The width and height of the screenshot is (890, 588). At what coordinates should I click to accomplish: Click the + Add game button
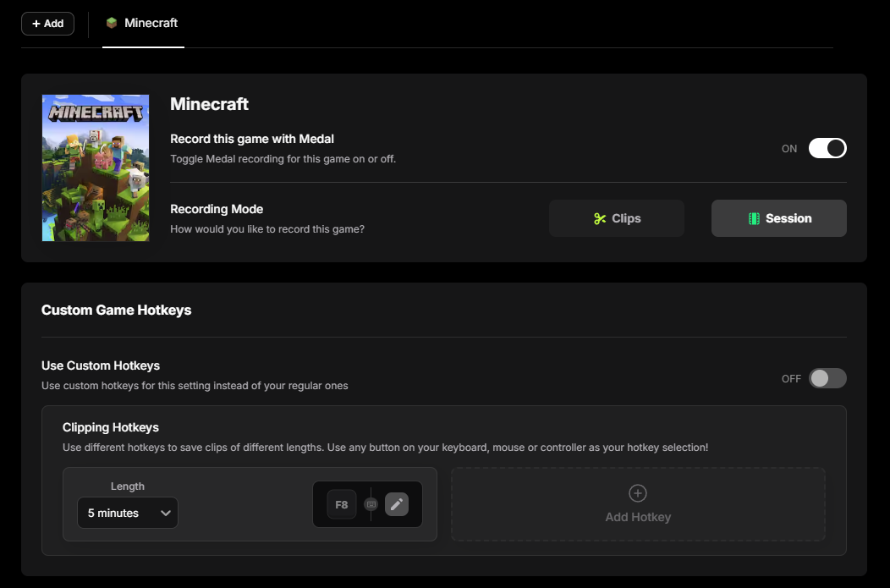47,24
